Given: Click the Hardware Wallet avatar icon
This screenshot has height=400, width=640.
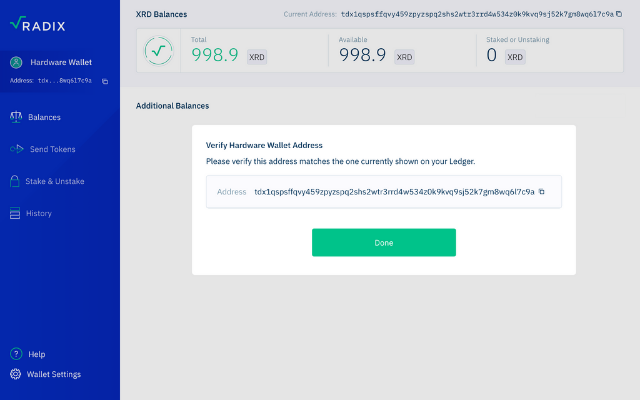Looking at the screenshot, I should (16, 62).
